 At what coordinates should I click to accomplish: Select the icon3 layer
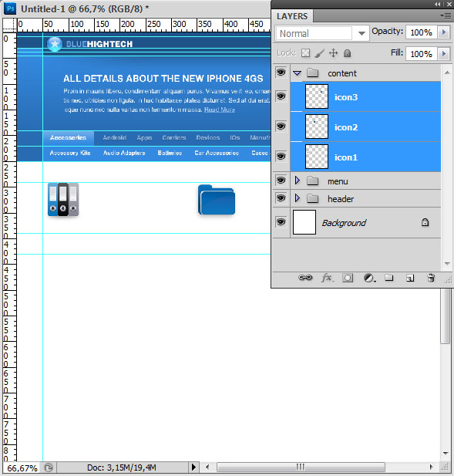coord(365,96)
